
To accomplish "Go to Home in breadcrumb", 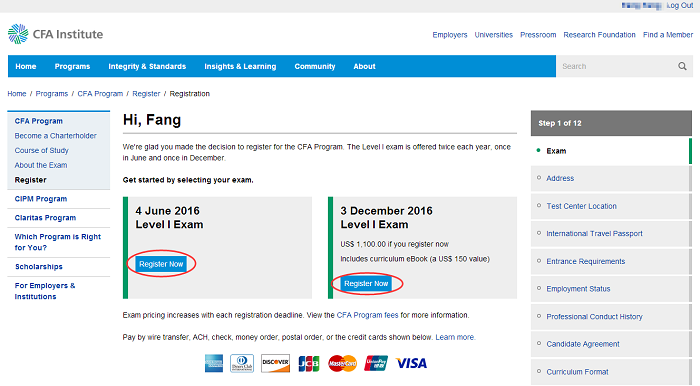I will point(17,94).
